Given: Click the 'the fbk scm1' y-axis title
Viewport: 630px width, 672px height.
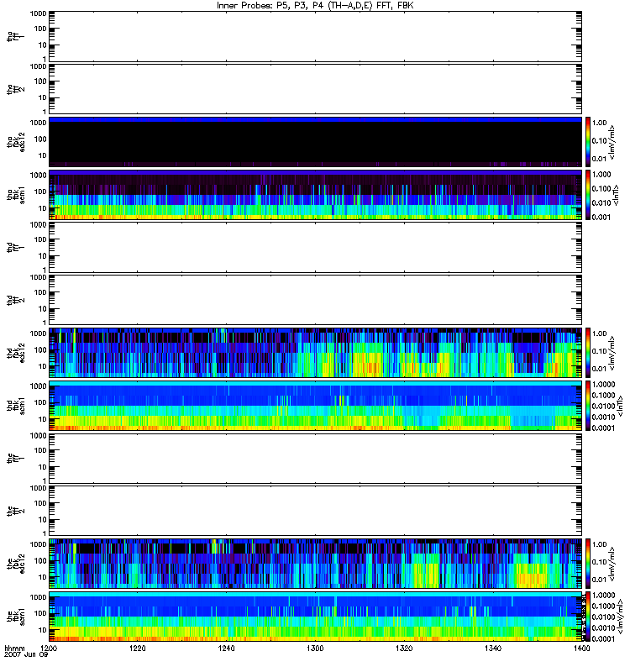Looking at the screenshot, I should [x=16, y=617].
